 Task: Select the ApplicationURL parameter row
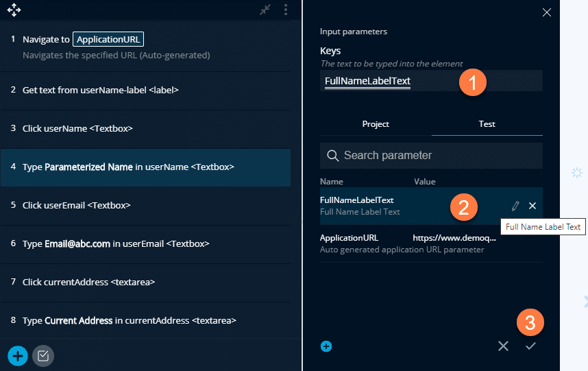pyautogui.click(x=431, y=244)
